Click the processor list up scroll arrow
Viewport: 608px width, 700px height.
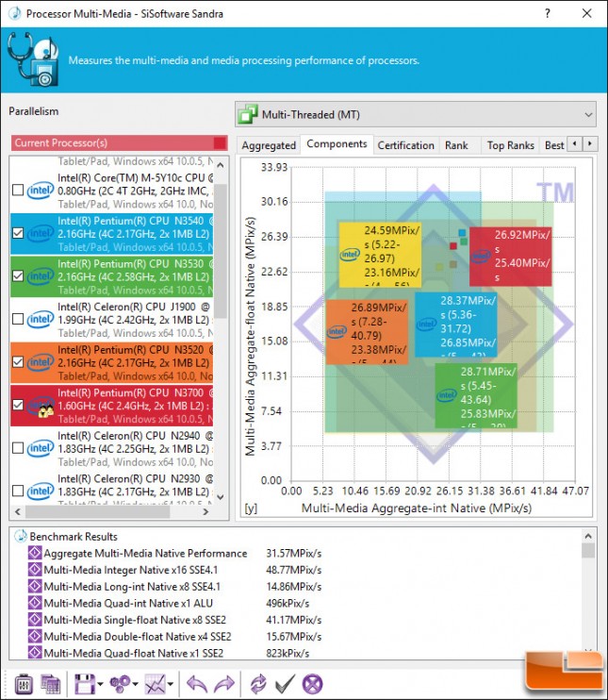tap(221, 166)
